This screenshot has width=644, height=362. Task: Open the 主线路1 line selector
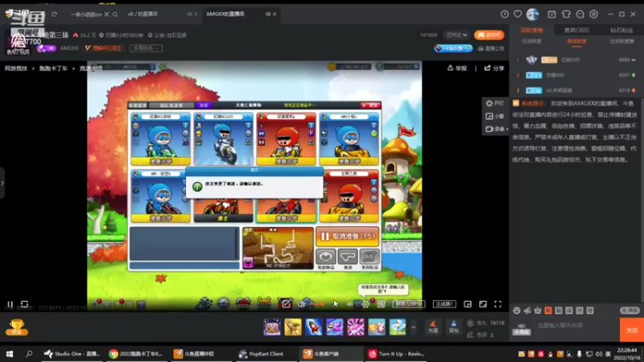point(444,304)
